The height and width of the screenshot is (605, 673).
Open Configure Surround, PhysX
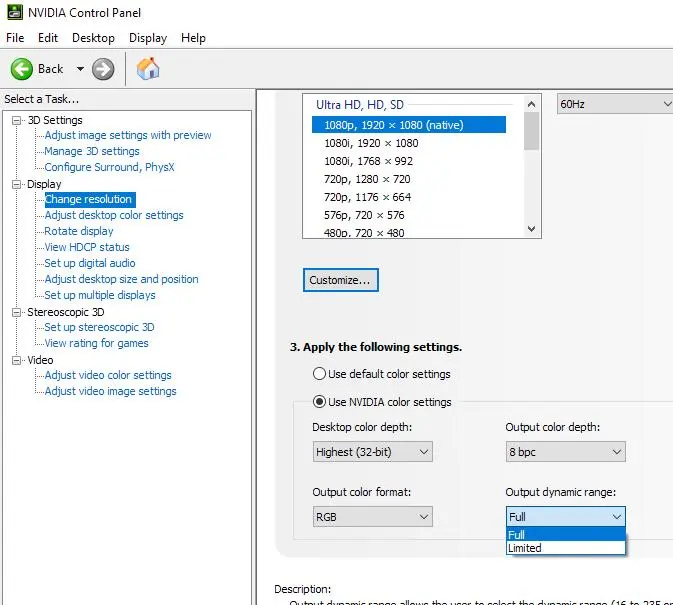(109, 167)
